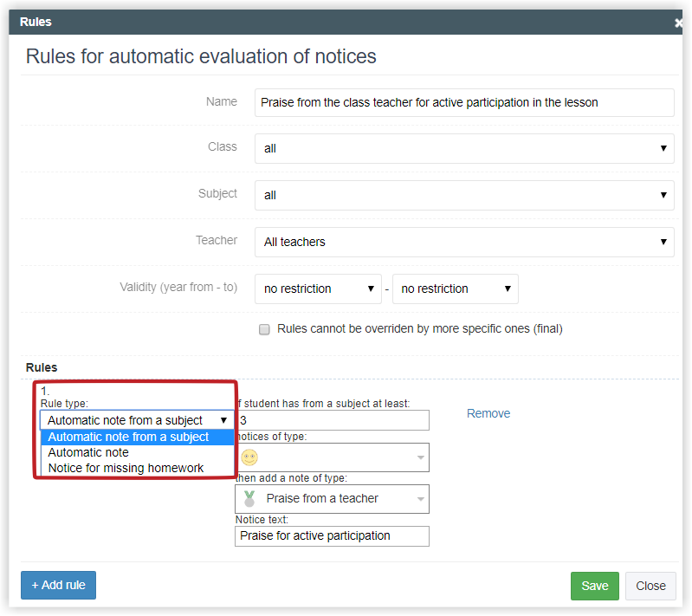Click the minimum notice count field

(x=333, y=420)
